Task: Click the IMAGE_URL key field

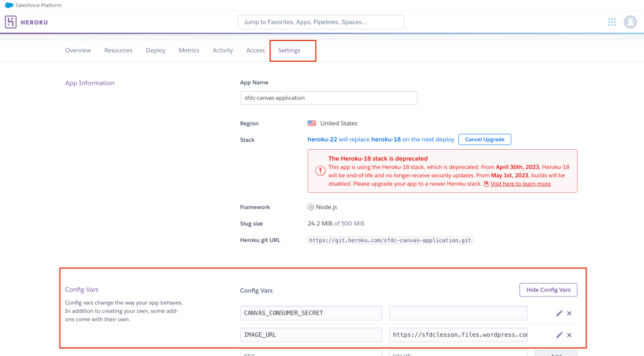Action: pyautogui.click(x=311, y=335)
